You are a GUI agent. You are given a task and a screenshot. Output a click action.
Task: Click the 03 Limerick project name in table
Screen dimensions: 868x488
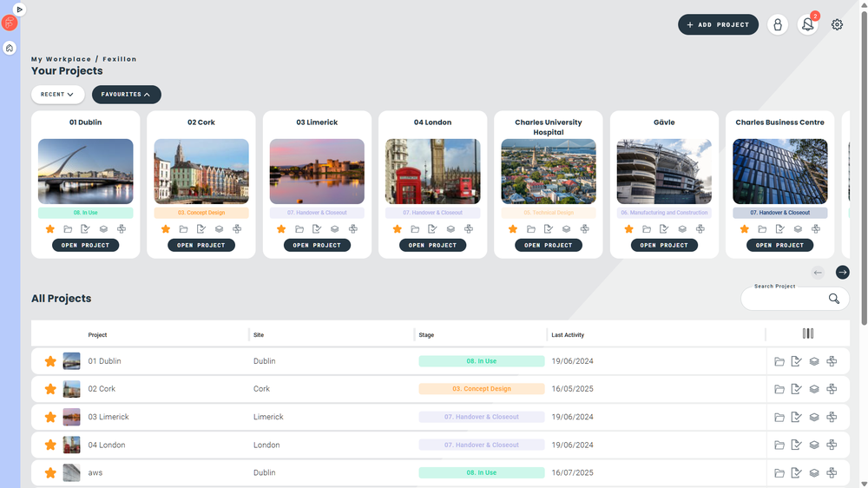pos(108,417)
